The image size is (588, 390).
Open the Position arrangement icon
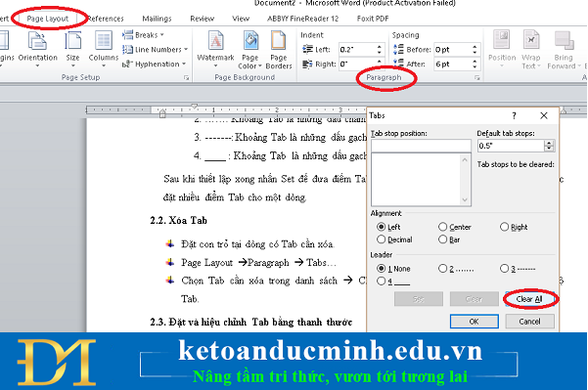pyautogui.click(x=502, y=50)
